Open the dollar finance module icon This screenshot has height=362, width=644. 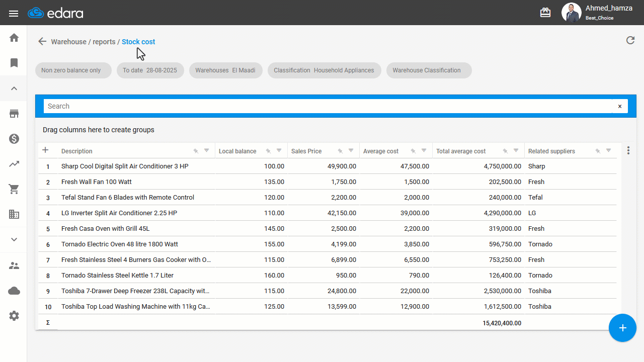pos(14,139)
